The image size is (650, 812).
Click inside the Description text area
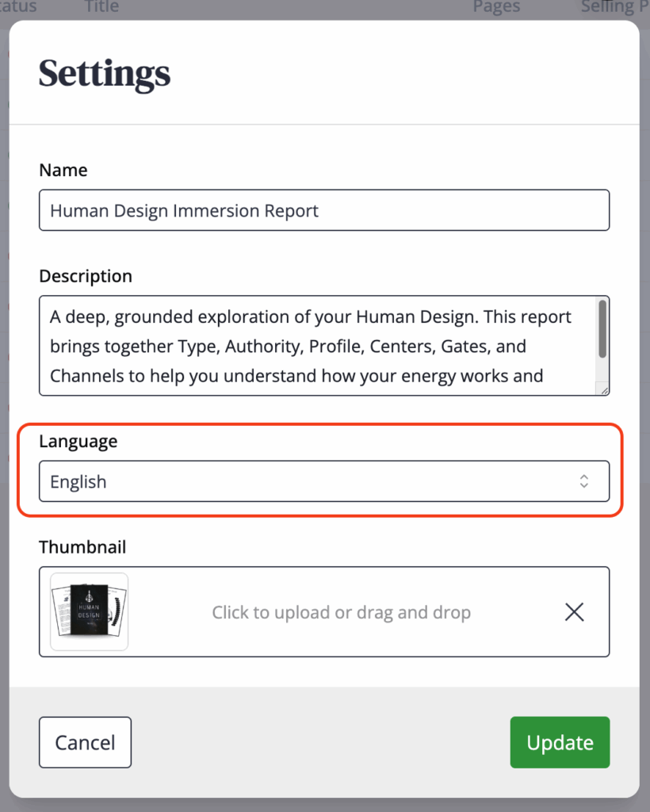point(317,346)
